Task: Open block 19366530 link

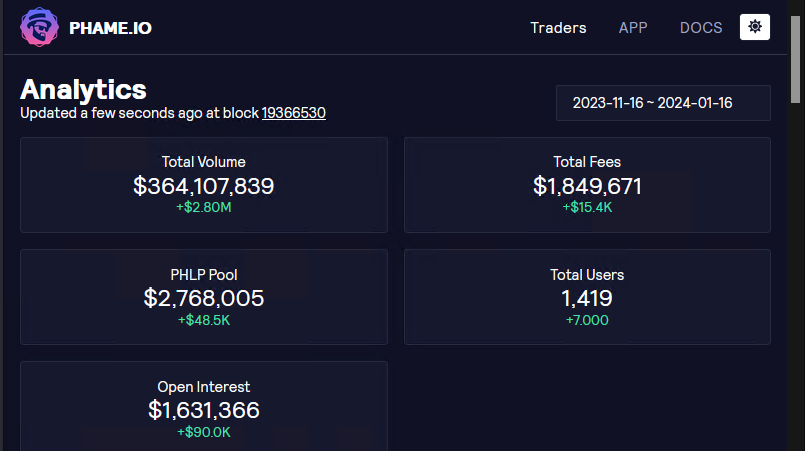Action: [294, 113]
